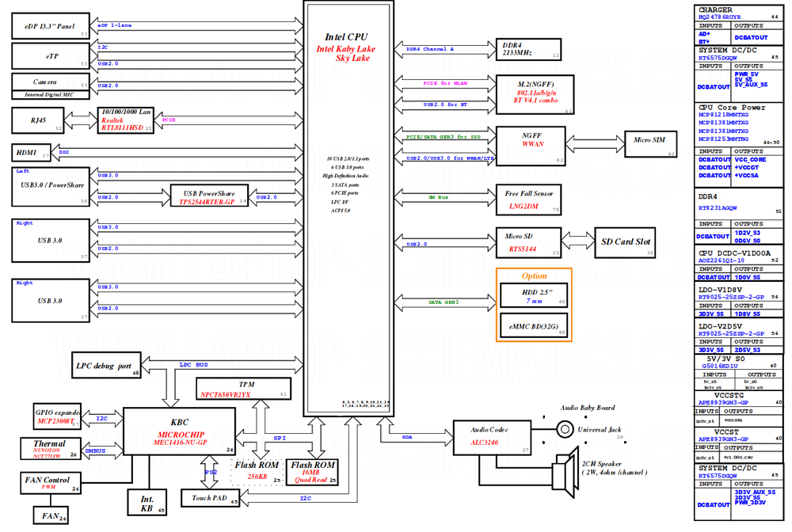
Task: Select the VCC_CORE output label
Action: (x=750, y=159)
